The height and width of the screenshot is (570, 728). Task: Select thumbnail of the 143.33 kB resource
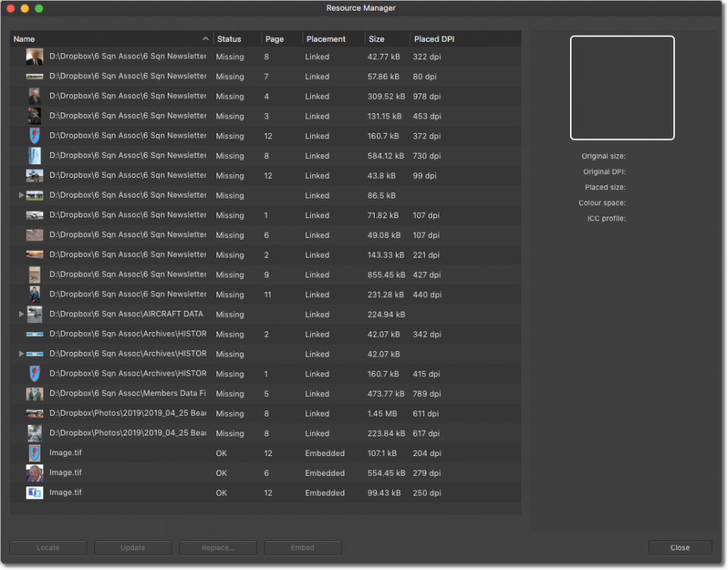[x=34, y=255]
